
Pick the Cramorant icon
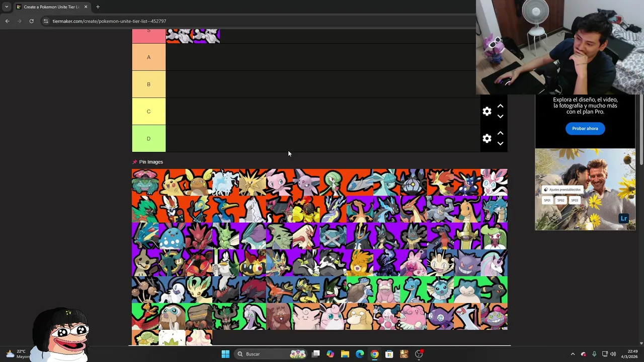[225, 209]
